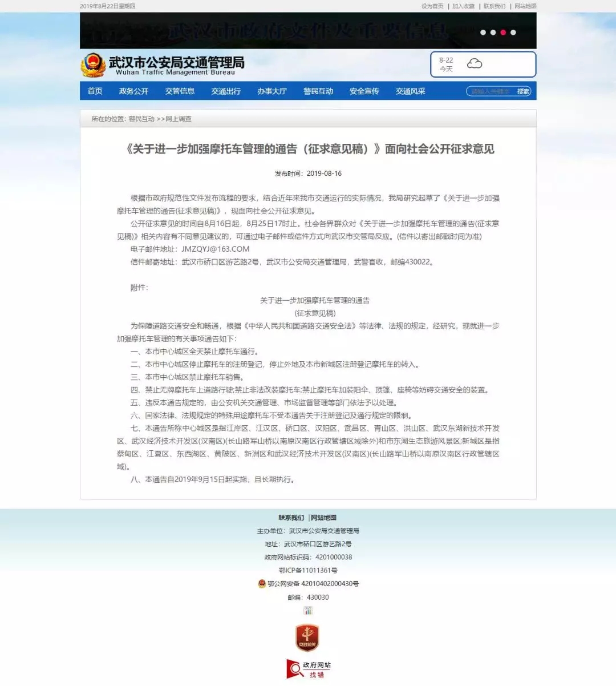The height and width of the screenshot is (686, 616).
Task: Click clause 三、本市中心城区禁止摩托车销售
Action: click(188, 377)
